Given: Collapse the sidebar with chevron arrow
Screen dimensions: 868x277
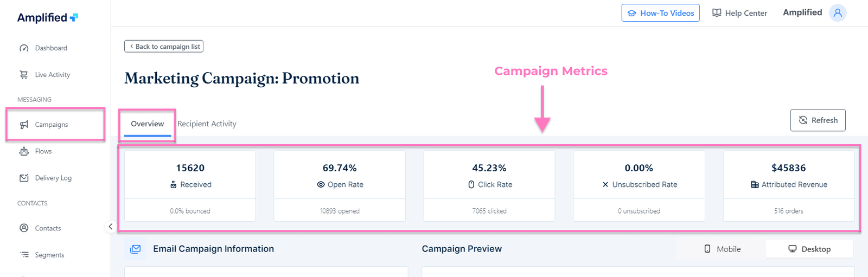Looking at the screenshot, I should coord(110,227).
